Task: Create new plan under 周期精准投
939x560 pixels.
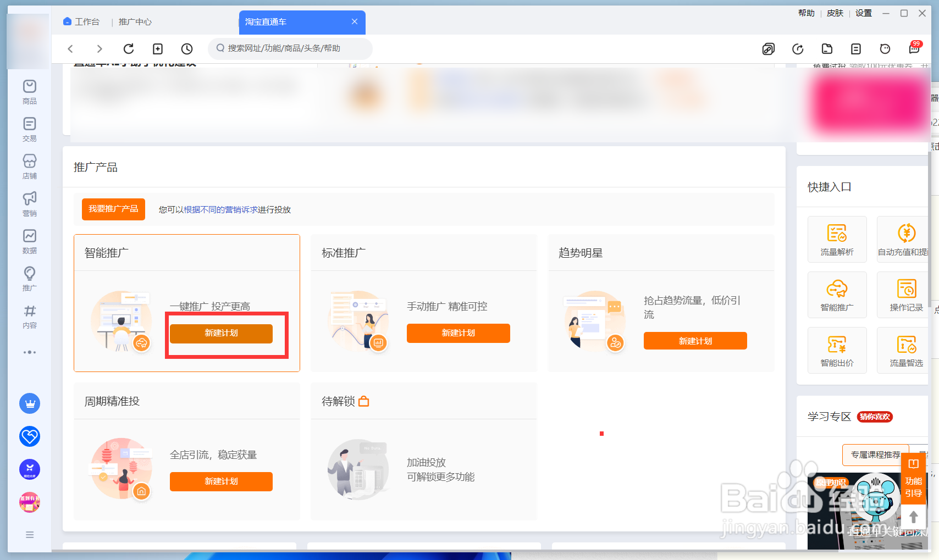Action: 221,481
